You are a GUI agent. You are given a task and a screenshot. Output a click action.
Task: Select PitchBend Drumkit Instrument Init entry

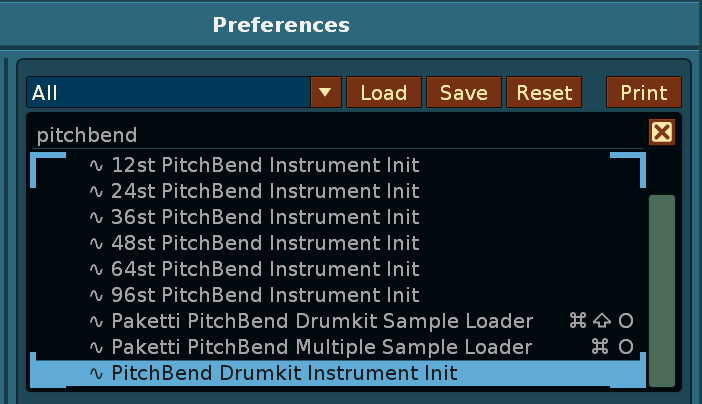tap(284, 373)
